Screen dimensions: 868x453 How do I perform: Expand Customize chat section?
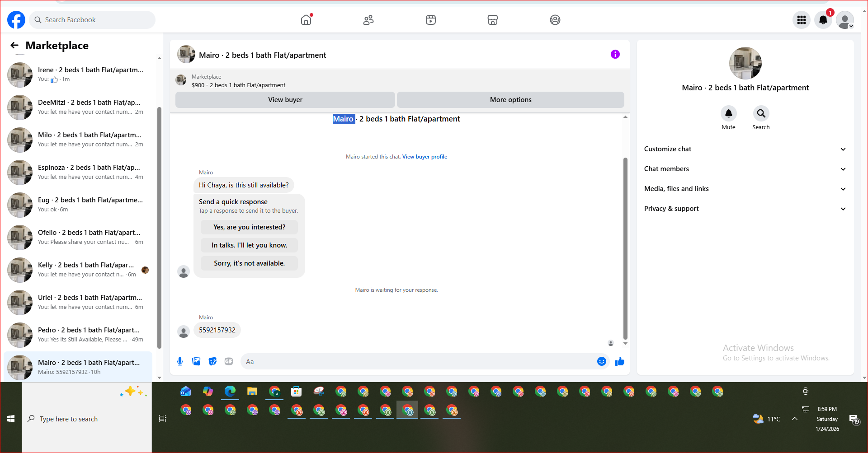(x=745, y=149)
